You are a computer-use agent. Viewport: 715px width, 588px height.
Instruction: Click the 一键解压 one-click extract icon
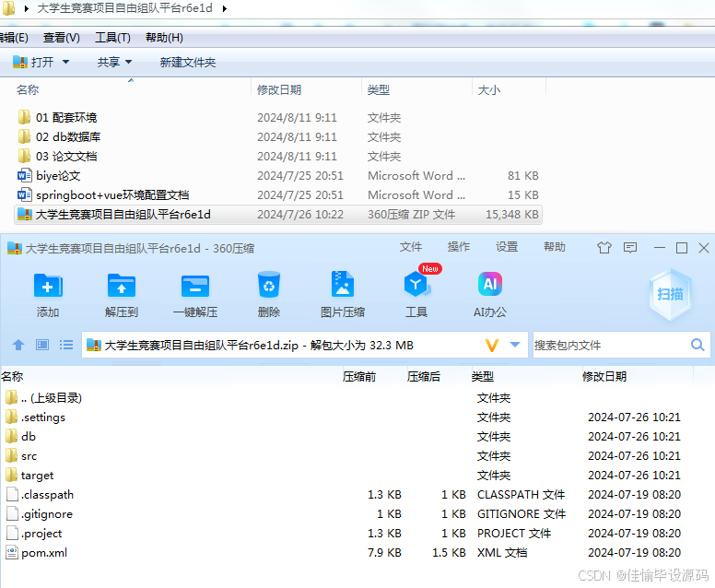click(x=195, y=286)
